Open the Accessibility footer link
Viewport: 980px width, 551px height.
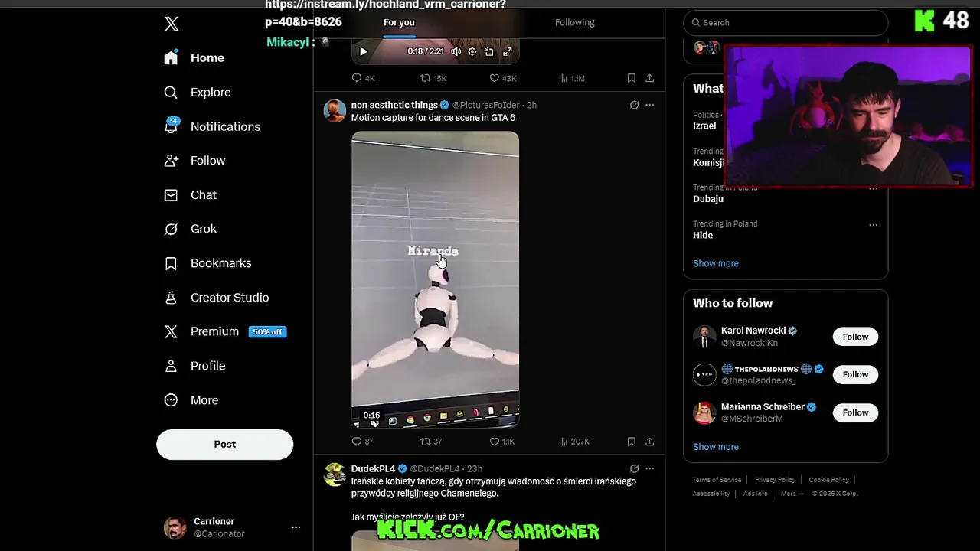[711, 494]
